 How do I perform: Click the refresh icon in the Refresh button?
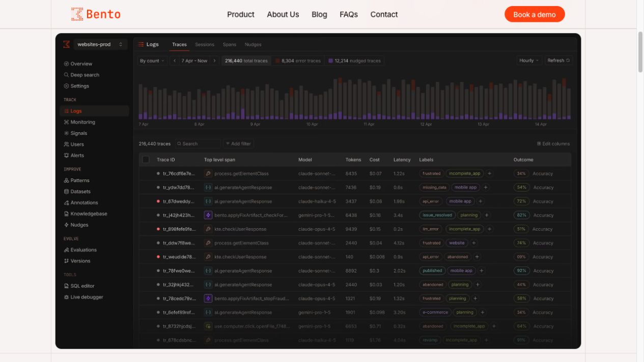[x=568, y=61]
